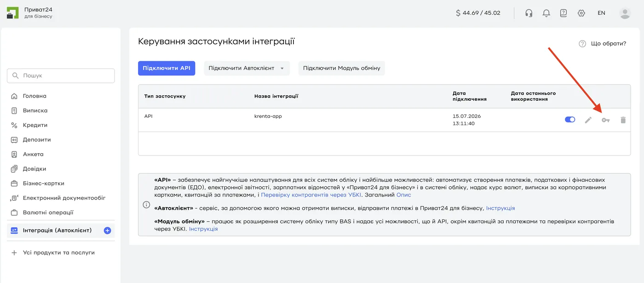Expand Підключити Автоклієнт dropdown

click(247, 68)
